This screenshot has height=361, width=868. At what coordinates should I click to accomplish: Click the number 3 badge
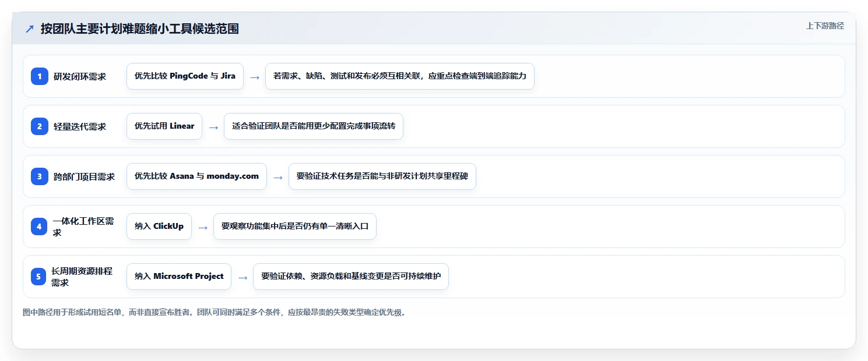[x=40, y=176]
